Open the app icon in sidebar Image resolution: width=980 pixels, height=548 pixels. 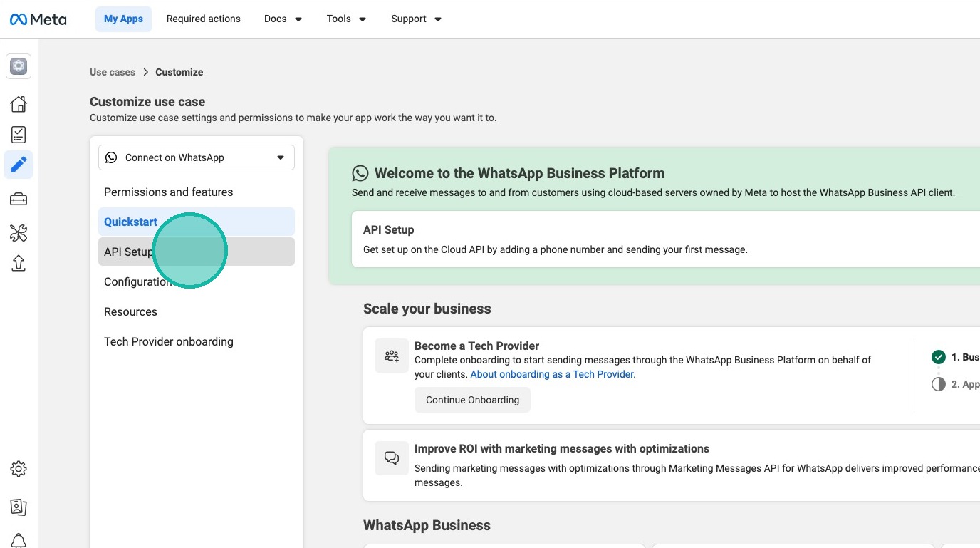(x=19, y=66)
